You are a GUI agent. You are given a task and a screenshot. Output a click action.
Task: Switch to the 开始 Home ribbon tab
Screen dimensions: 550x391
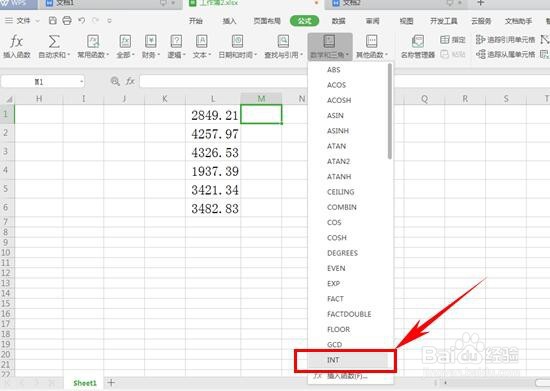196,21
